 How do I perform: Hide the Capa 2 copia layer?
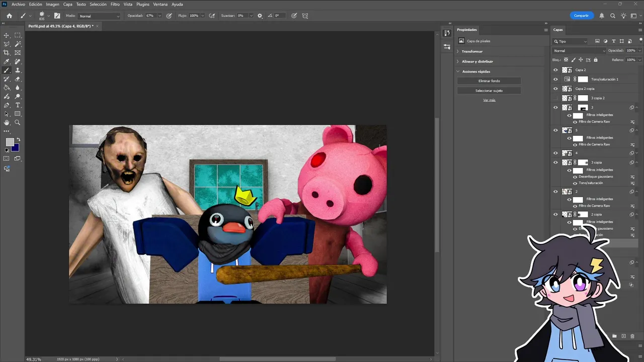(555, 88)
